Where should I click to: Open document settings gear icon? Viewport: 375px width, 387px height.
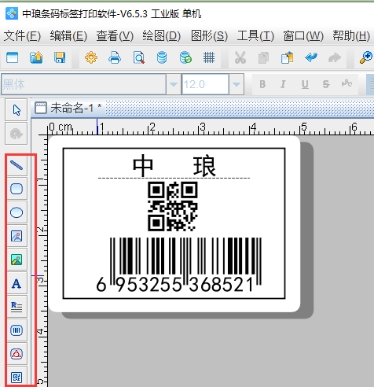pyautogui.click(x=91, y=58)
